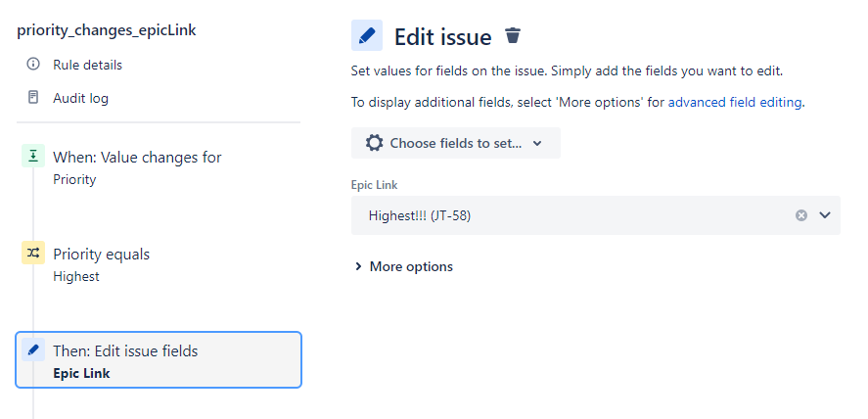The image size is (868, 419).
Task: Open Audit log in the sidebar
Action: pyautogui.click(x=81, y=99)
